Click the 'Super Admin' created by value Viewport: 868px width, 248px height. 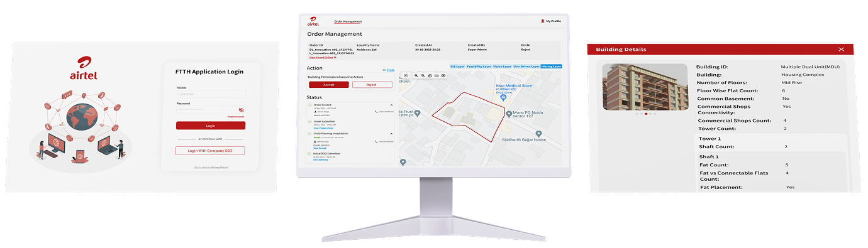pyautogui.click(x=478, y=49)
